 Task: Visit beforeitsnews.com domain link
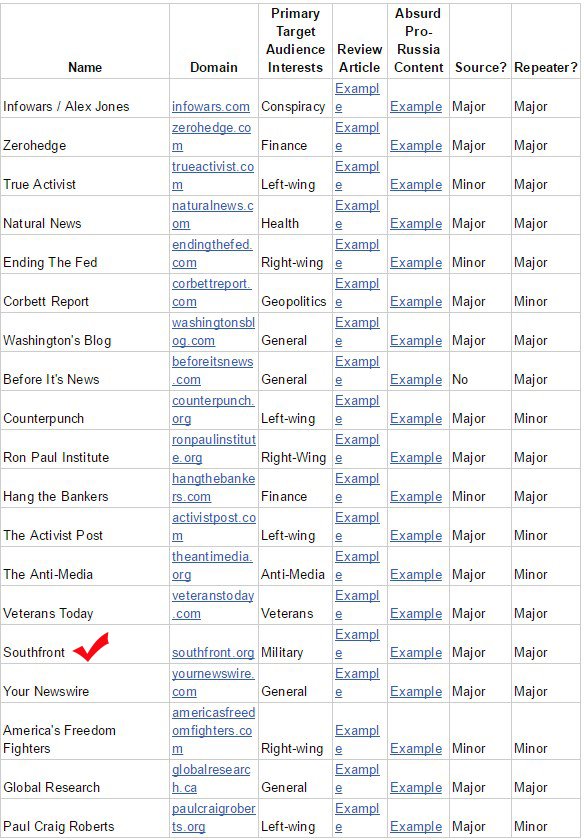212,371
